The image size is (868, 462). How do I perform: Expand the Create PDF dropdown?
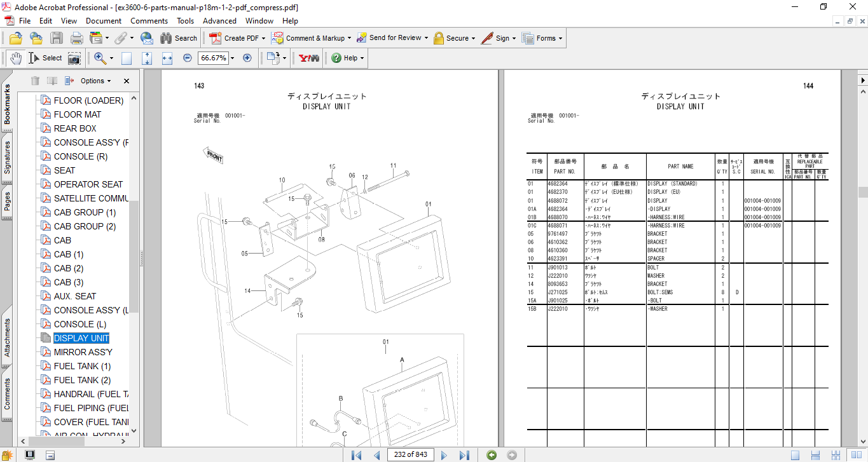click(263, 38)
